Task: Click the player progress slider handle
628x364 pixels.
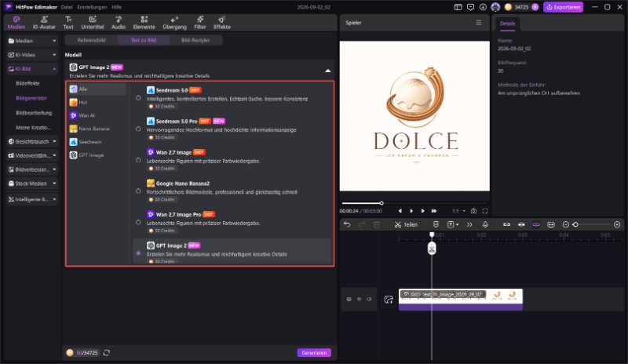Action: point(382,203)
